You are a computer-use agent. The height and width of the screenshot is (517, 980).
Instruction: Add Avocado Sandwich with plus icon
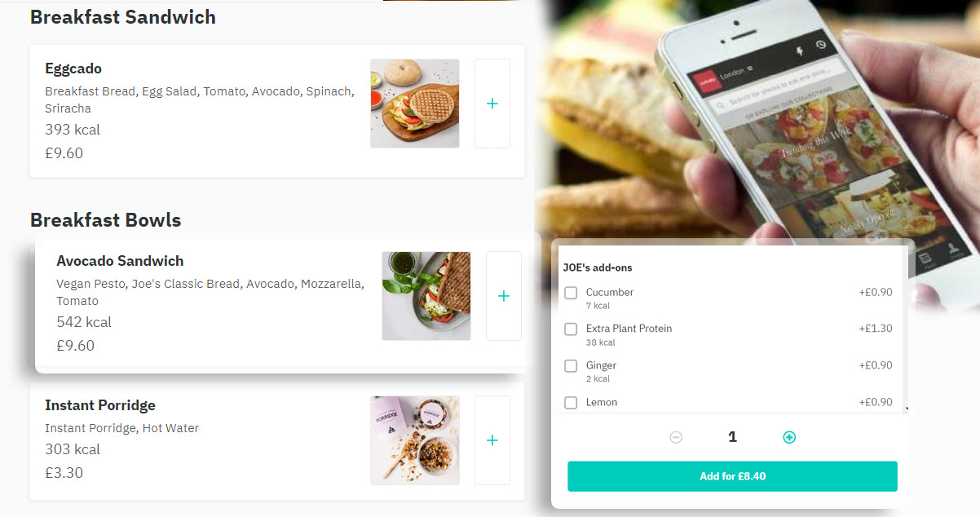pyautogui.click(x=504, y=296)
